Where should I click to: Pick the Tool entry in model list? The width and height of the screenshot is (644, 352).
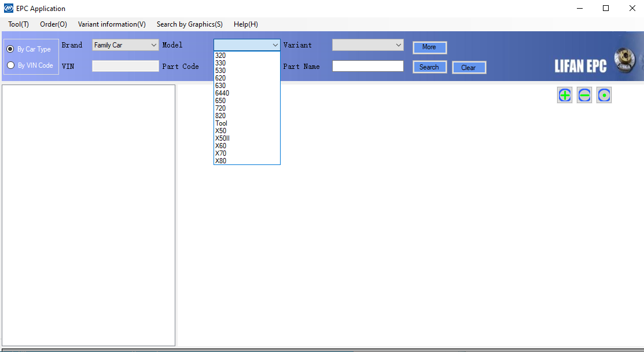[247, 123]
